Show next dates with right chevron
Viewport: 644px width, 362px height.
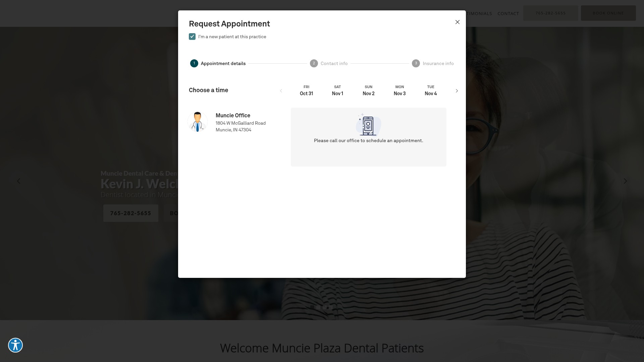(457, 91)
